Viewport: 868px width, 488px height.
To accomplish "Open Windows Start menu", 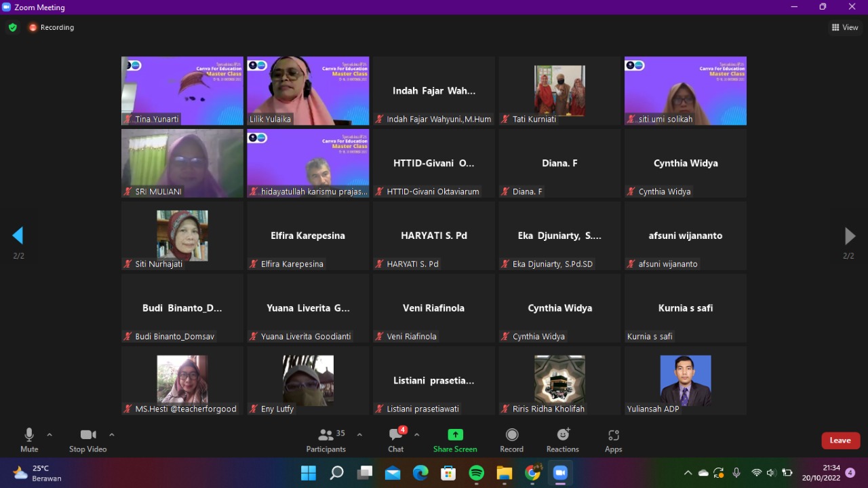I will pos(309,473).
